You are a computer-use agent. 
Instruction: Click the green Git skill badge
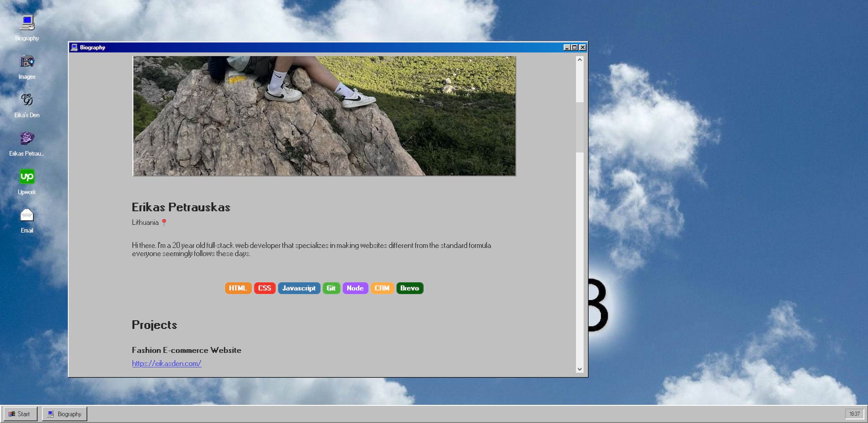(331, 288)
